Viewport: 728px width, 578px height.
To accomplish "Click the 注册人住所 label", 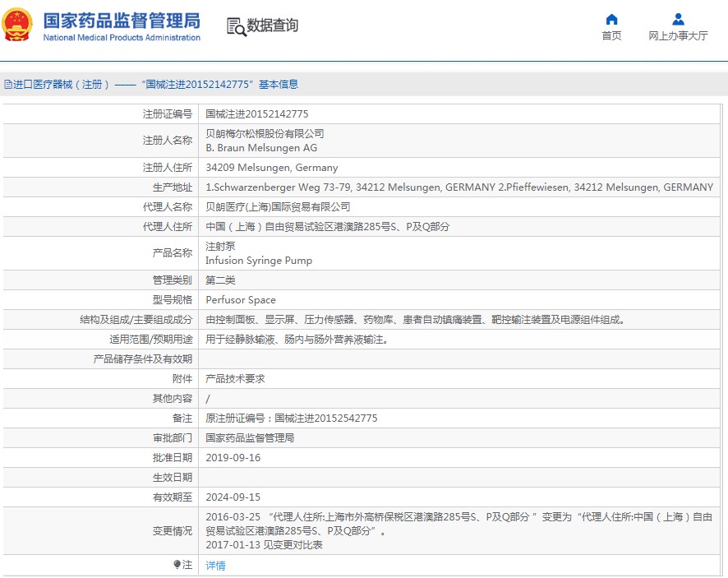I will pos(167,167).
